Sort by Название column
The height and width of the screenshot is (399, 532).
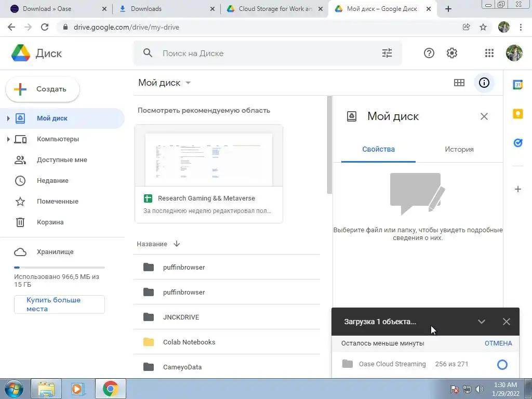[152, 244]
